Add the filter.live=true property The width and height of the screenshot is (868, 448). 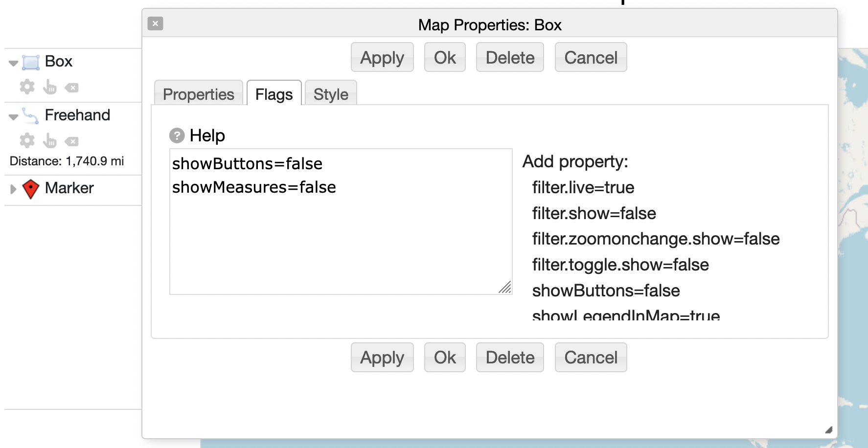click(x=583, y=187)
